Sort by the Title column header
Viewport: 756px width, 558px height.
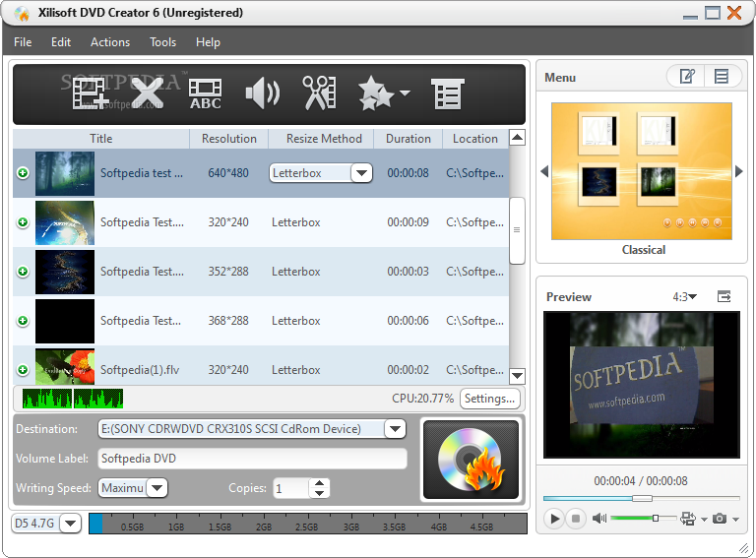tap(100, 139)
